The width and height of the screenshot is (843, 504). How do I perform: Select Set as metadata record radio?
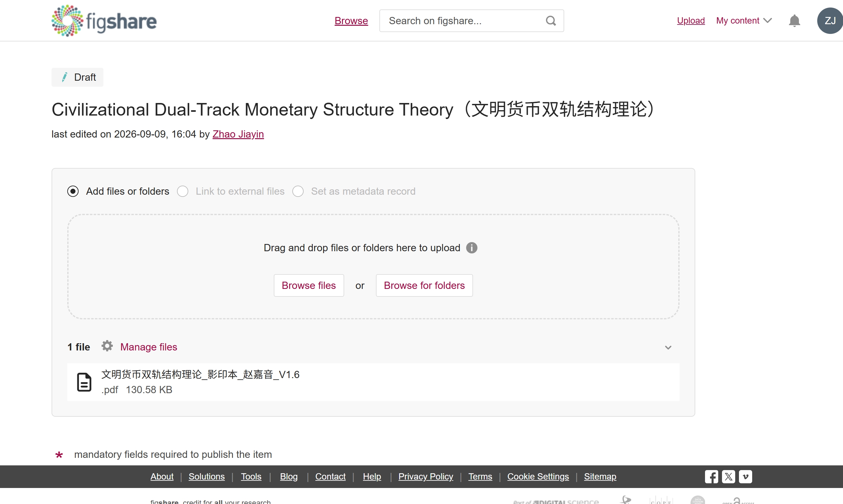(298, 191)
